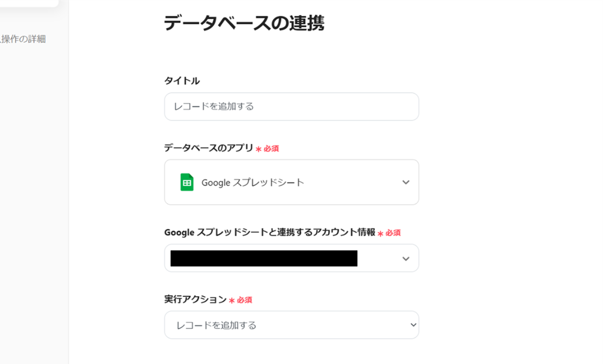
Task: Expand the データベースのアプリ dropdown chevron
Action: [406, 182]
